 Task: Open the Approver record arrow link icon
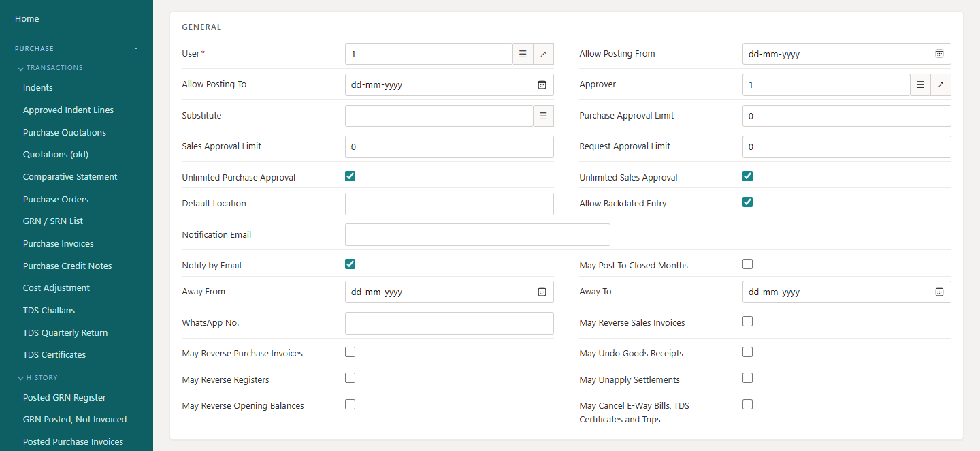pos(941,84)
